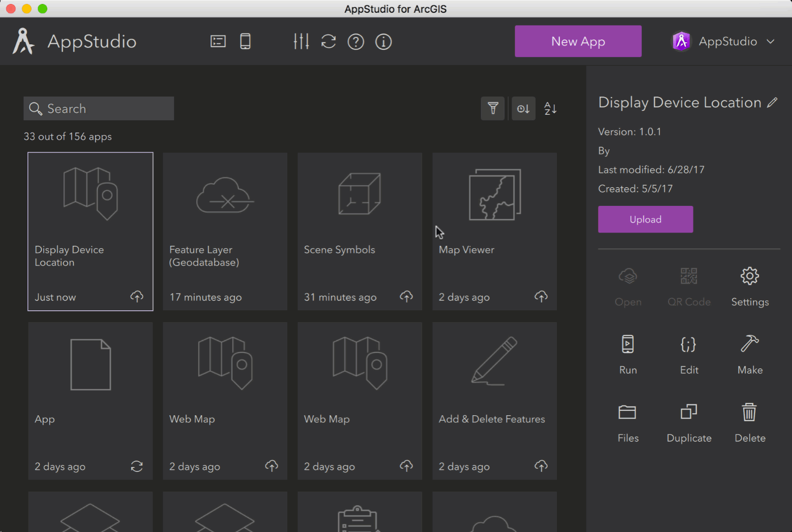Open the help question mark icon
This screenshot has width=792, height=532.
[356, 42]
